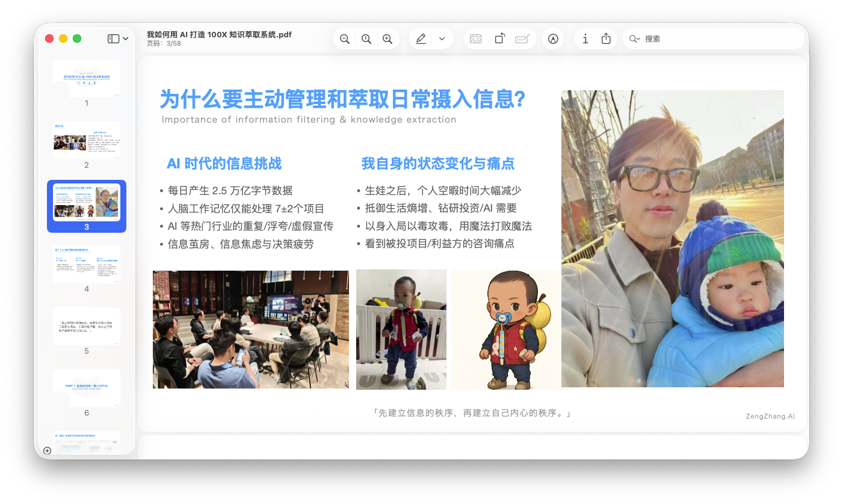Screen dimensions: 843x504
Task: Show the inspector info panel
Action: pyautogui.click(x=585, y=39)
